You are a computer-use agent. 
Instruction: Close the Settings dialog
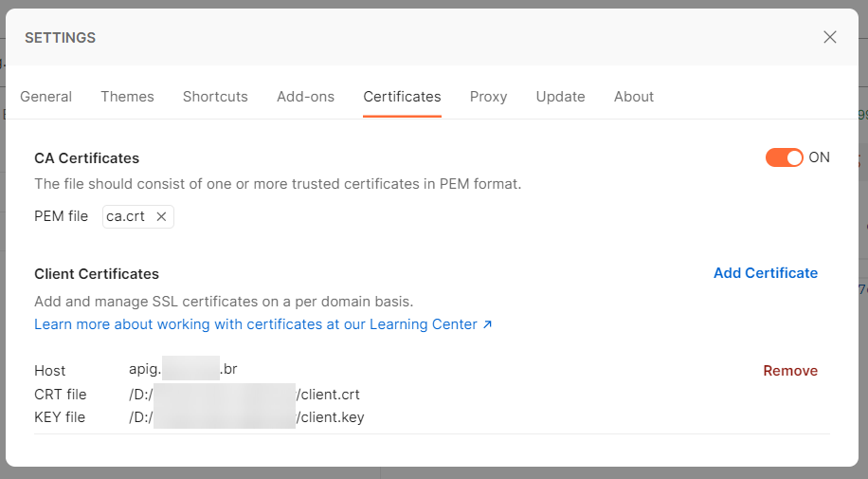(830, 37)
